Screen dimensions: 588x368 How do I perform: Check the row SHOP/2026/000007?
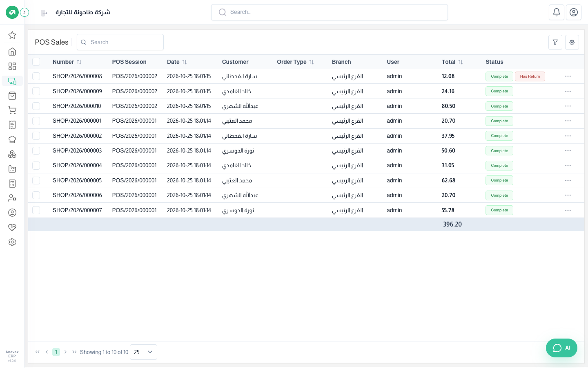point(36,210)
